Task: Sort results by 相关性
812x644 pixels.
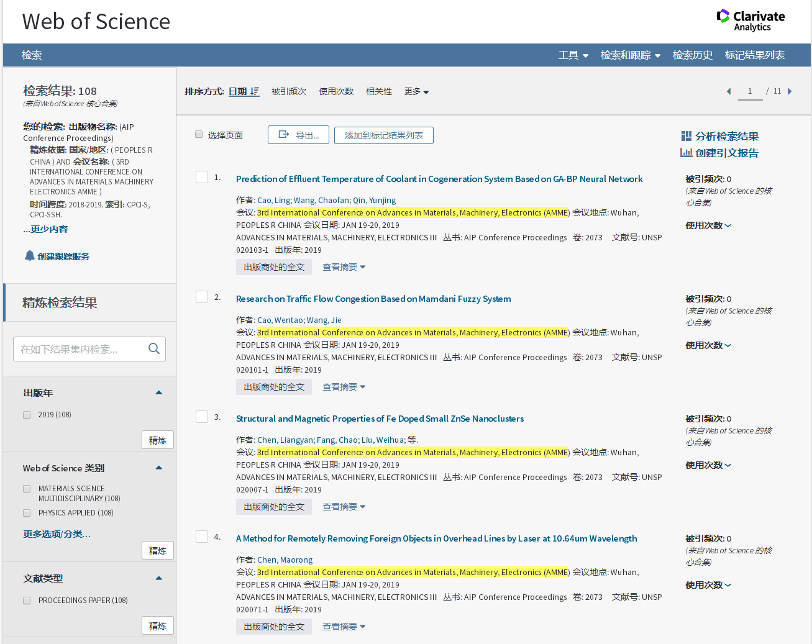Action: point(379,91)
